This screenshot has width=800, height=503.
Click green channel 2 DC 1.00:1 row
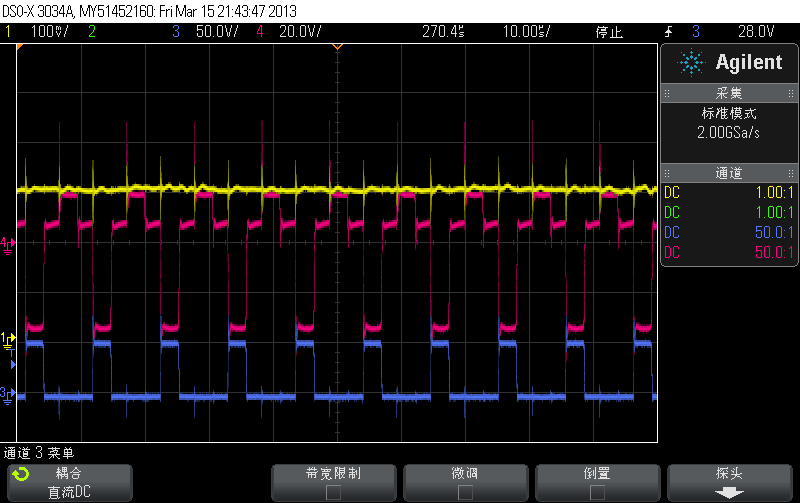click(729, 213)
